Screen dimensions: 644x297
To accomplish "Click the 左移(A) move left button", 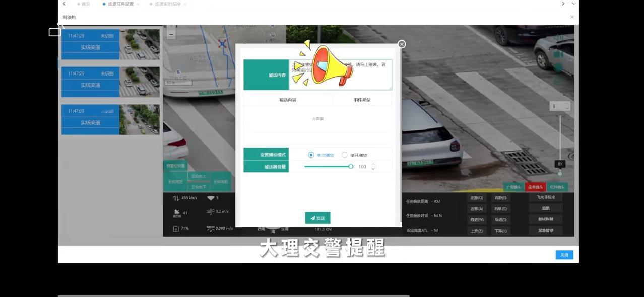I will point(477,209).
